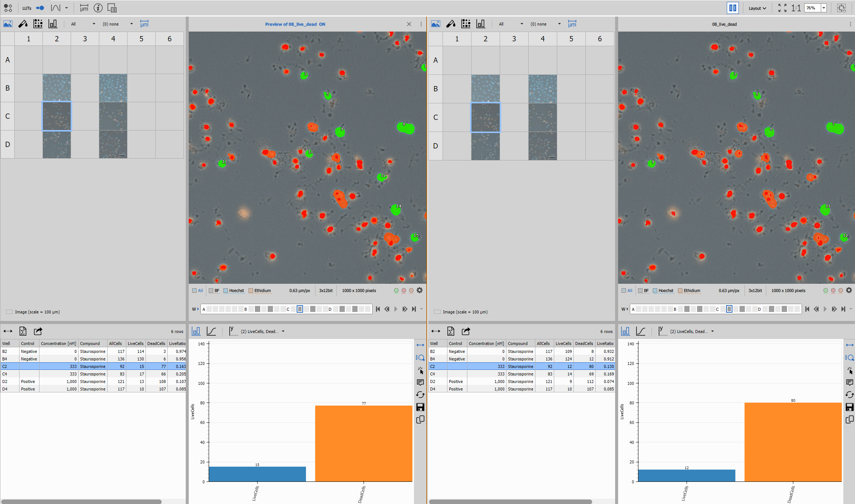The width and height of the screenshot is (855, 504).
Task: Open the image info dialog
Action: point(98,8)
